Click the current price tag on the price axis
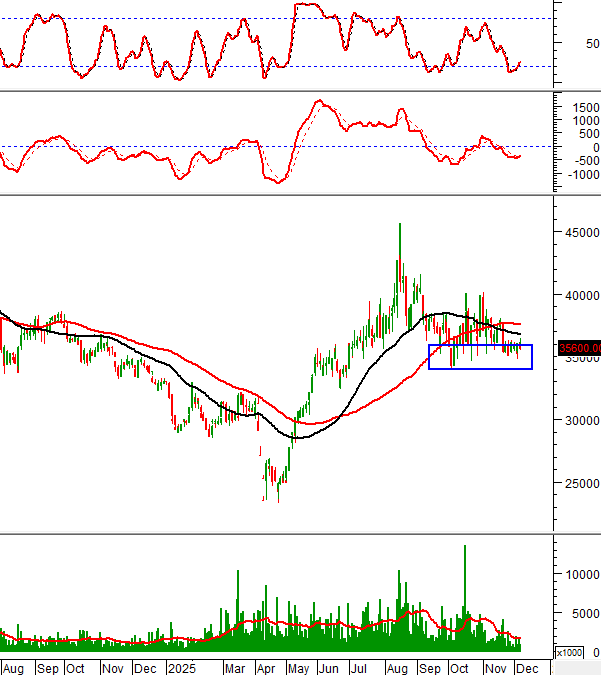Screen dimensions: 601x675 coord(580,348)
